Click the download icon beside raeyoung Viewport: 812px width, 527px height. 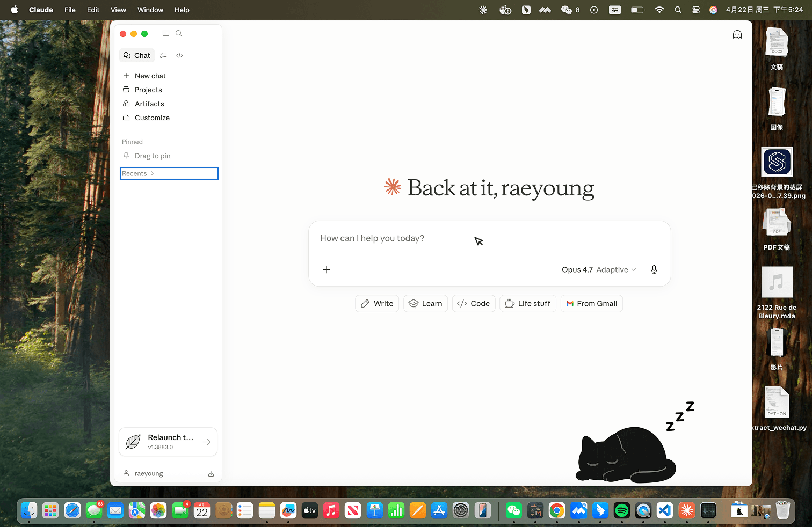(x=211, y=474)
